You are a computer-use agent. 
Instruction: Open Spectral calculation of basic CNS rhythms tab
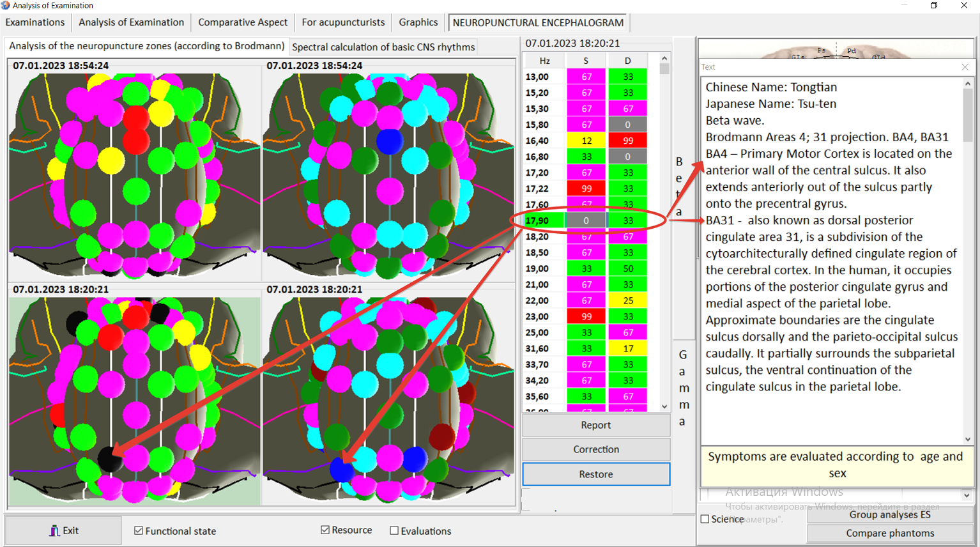383,47
